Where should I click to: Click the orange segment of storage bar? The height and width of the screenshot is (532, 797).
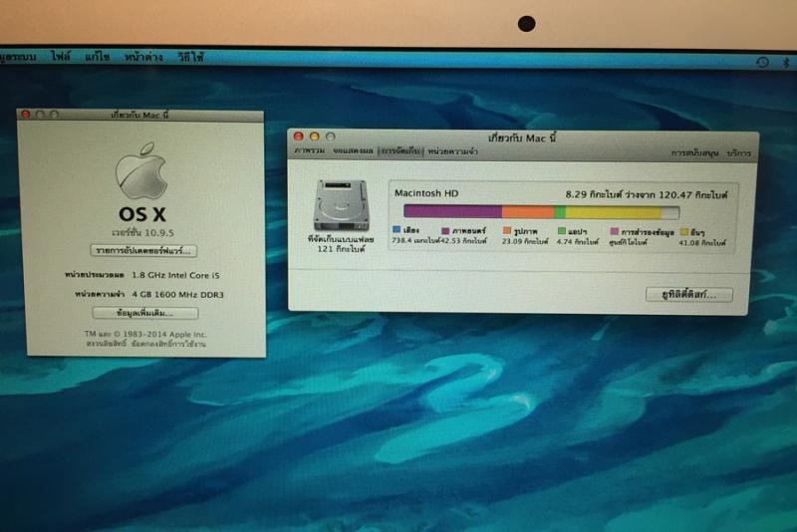click(528, 211)
